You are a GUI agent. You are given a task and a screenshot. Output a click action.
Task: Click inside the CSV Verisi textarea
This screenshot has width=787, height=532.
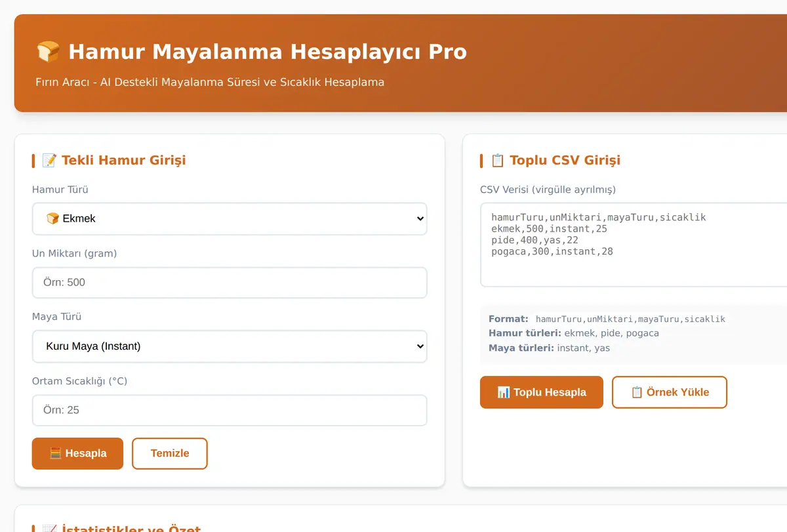pyautogui.click(x=634, y=245)
